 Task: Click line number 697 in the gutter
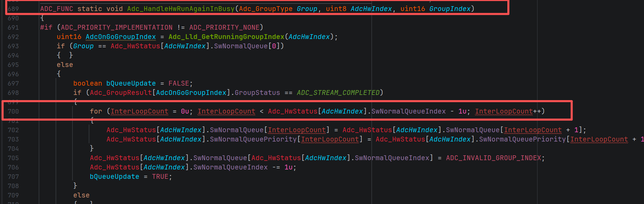coord(13,83)
